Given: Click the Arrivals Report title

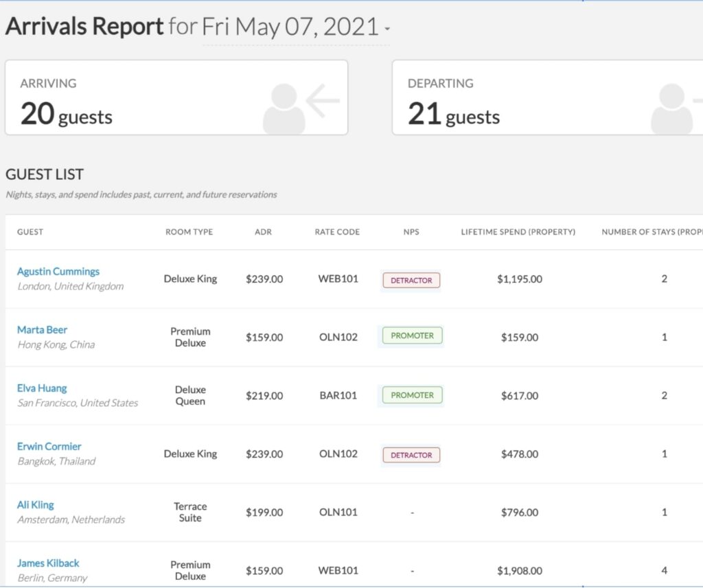Looking at the screenshot, I should coord(84,27).
